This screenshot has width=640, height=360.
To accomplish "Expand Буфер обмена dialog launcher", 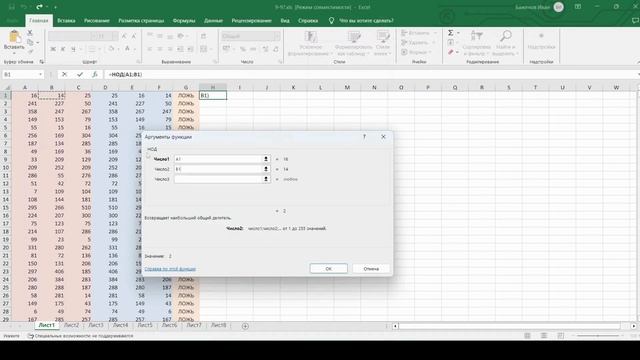I will 42,62.
